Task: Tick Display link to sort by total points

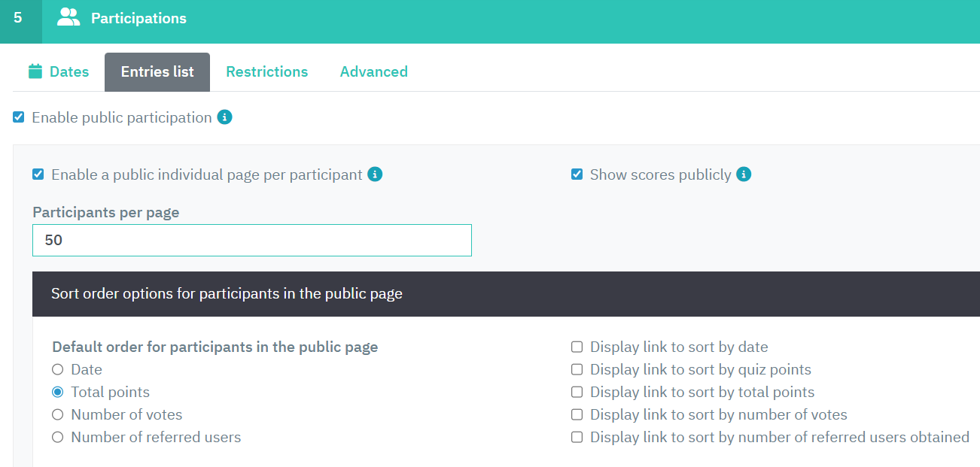Action: (577, 392)
